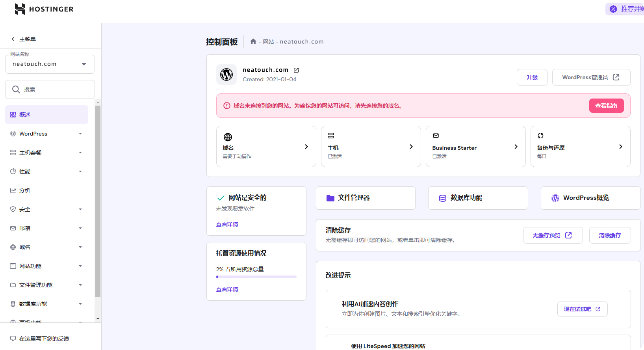Click the 推荐并赚 referral button
The image size is (644, 350).
625,9
